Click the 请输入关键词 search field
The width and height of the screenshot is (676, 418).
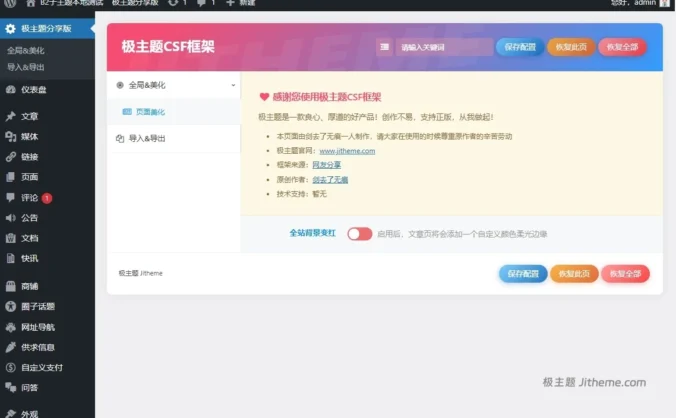click(444, 47)
